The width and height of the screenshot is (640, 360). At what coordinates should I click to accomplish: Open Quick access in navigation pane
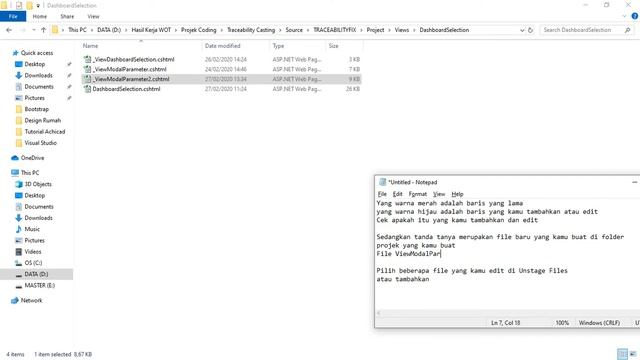click(37, 53)
